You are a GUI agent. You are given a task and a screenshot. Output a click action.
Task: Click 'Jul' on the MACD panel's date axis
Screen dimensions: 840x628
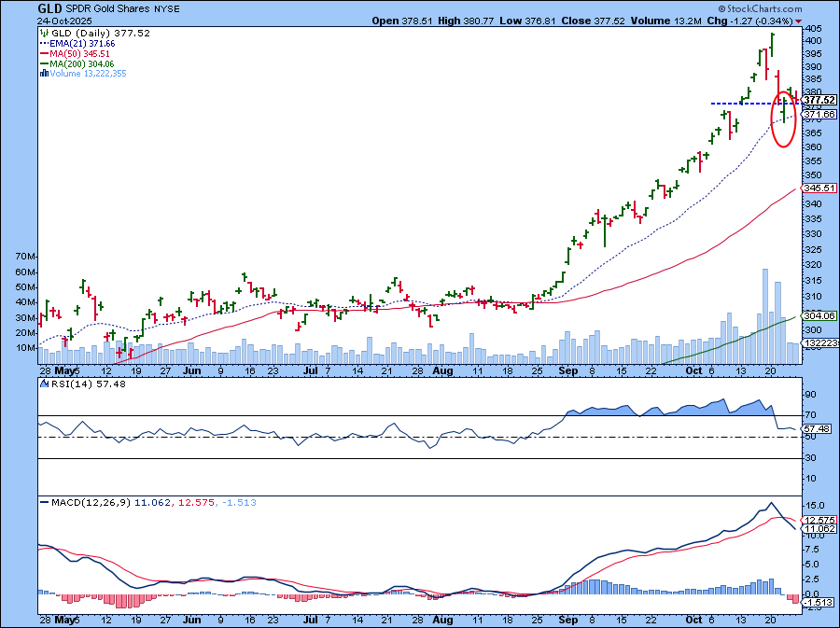(x=310, y=620)
